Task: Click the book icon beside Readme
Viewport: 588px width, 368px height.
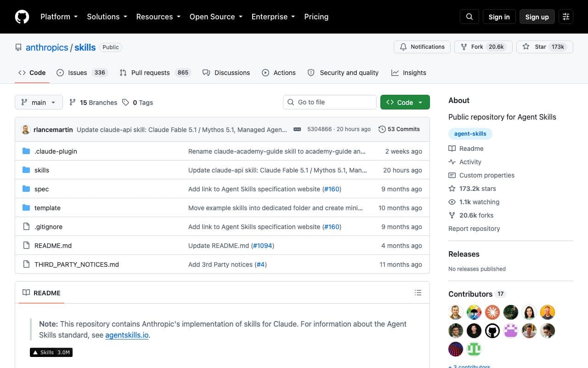Action: [452, 149]
